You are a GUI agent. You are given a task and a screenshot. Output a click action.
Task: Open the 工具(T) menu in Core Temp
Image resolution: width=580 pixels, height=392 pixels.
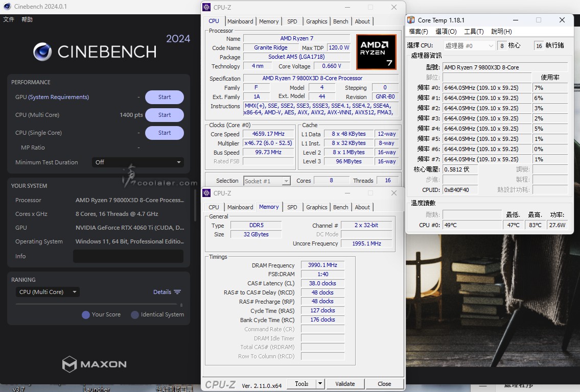[474, 32]
